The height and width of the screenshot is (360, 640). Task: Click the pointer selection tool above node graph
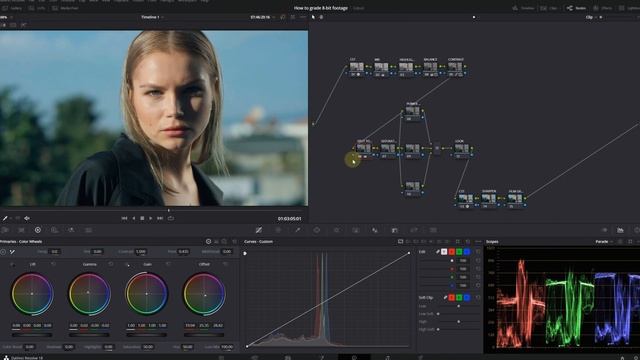pyautogui.click(x=313, y=17)
